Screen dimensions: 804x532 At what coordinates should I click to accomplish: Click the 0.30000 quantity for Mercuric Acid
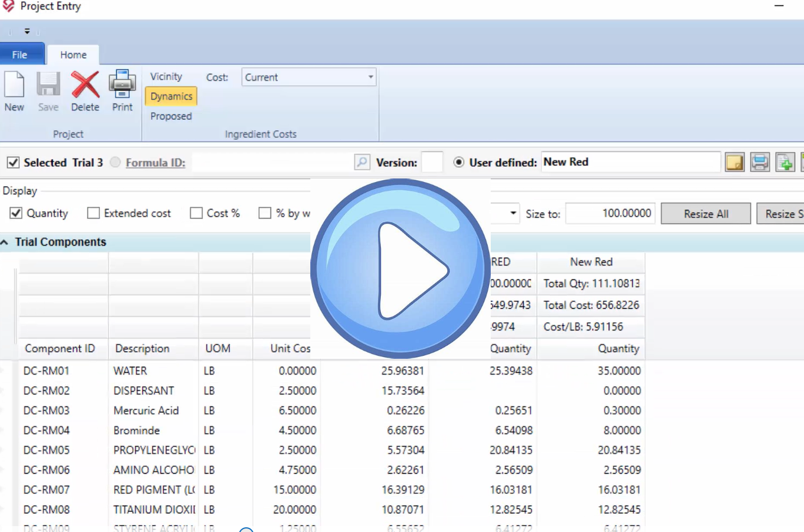click(591, 410)
